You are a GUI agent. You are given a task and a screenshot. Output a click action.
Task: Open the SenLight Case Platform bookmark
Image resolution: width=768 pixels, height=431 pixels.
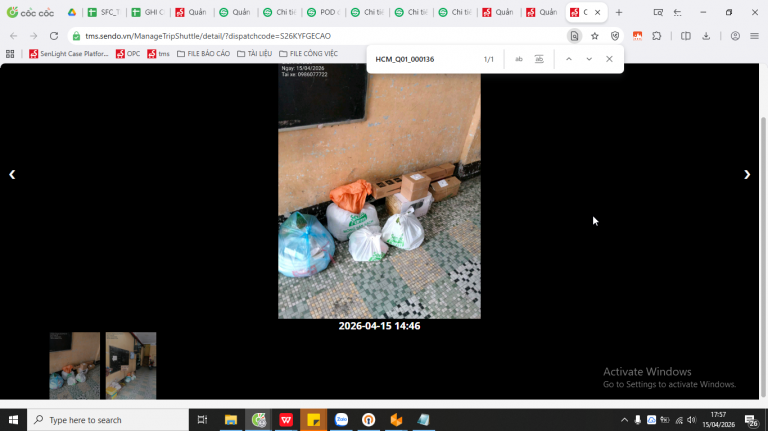coord(69,54)
